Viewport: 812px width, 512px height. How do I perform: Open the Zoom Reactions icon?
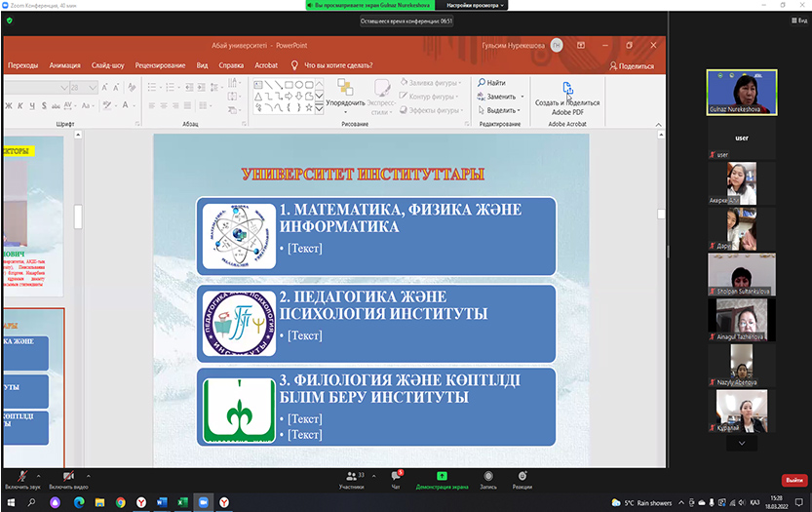[522, 476]
